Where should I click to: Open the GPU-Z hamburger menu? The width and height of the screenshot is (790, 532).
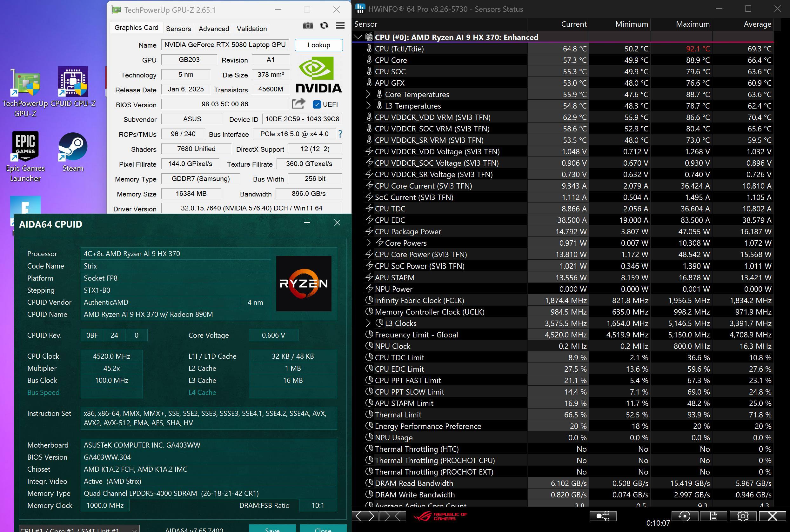point(340,25)
